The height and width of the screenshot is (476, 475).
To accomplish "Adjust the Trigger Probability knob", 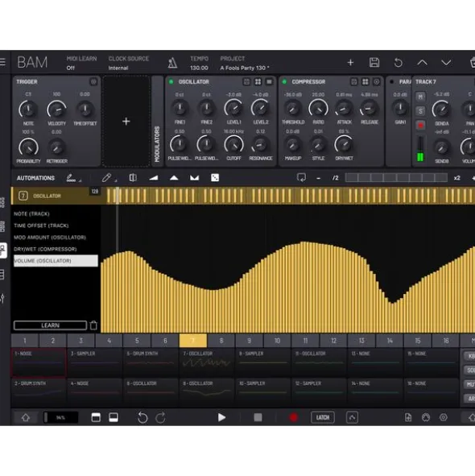I will point(28,147).
